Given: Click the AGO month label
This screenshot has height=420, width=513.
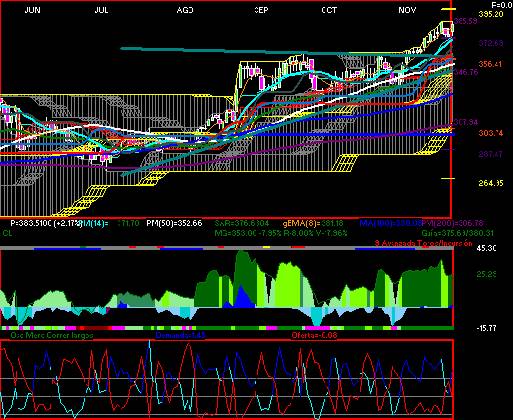Looking at the screenshot, I should click(x=185, y=10).
